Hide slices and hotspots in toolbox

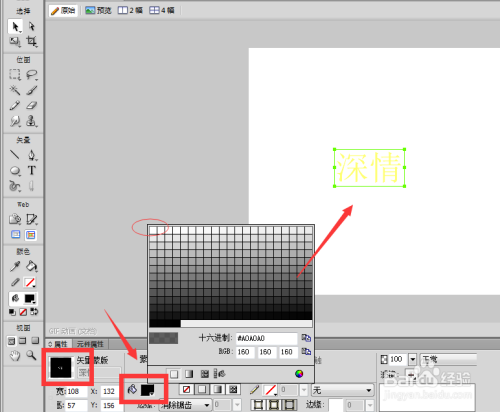point(15,235)
